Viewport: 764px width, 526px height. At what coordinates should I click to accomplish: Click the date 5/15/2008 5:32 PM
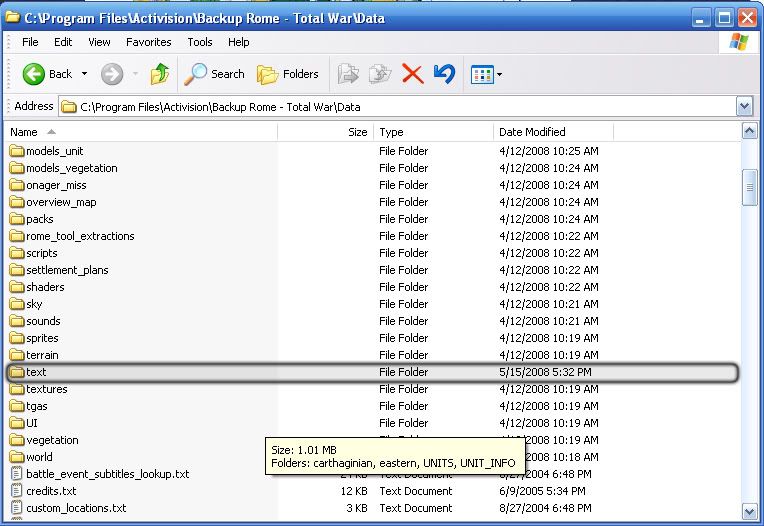(x=545, y=372)
